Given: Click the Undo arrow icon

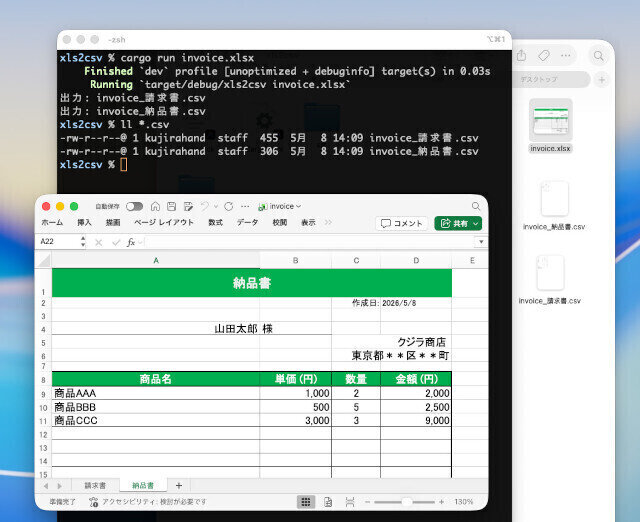Looking at the screenshot, I should 205,207.
